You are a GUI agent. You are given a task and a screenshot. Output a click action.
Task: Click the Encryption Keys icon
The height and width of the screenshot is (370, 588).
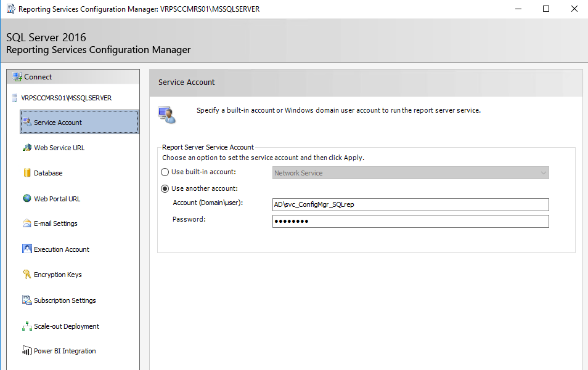27,274
